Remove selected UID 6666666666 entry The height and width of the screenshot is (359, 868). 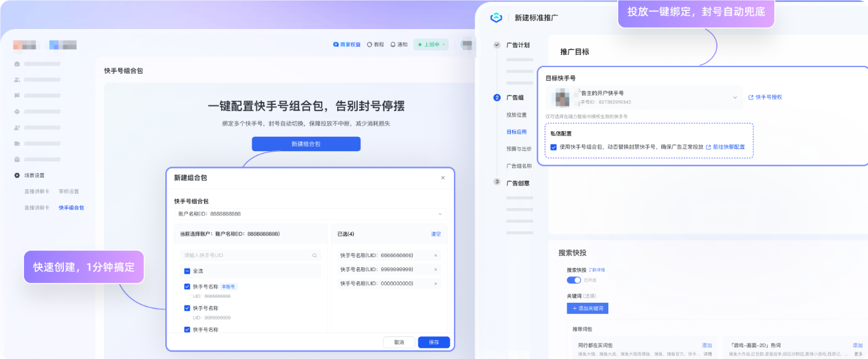coord(435,255)
